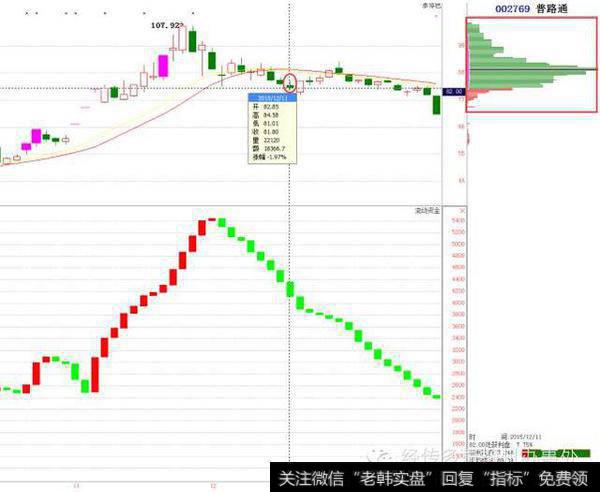The width and height of the screenshot is (600, 492).
Task: Click the "107.92" peak price label
Action: pos(167,26)
